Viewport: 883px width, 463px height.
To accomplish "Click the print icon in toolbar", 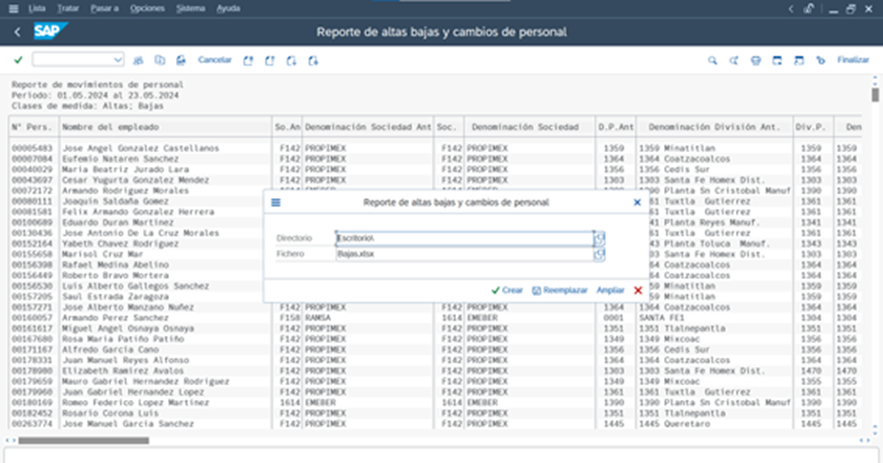I will [181, 60].
